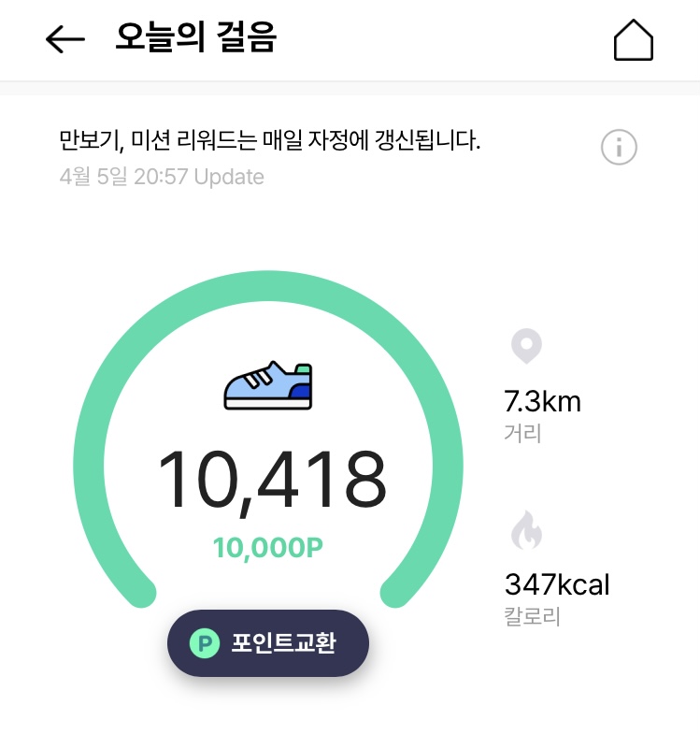Tap the 7.3km distance value
The height and width of the screenshot is (734, 700).
click(542, 402)
